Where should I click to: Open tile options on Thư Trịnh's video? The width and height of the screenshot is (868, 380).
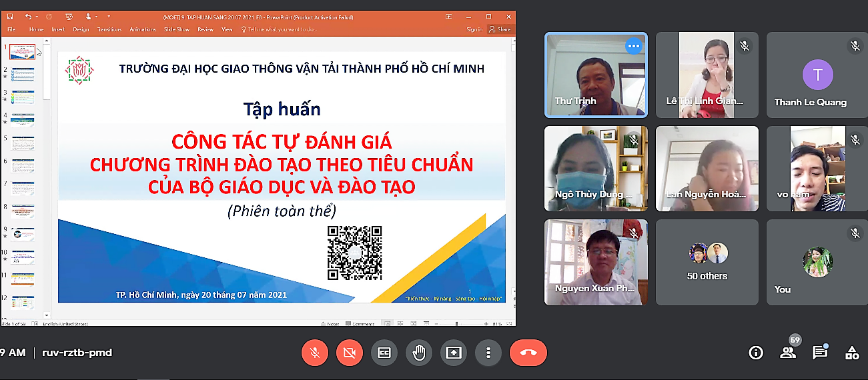click(633, 46)
